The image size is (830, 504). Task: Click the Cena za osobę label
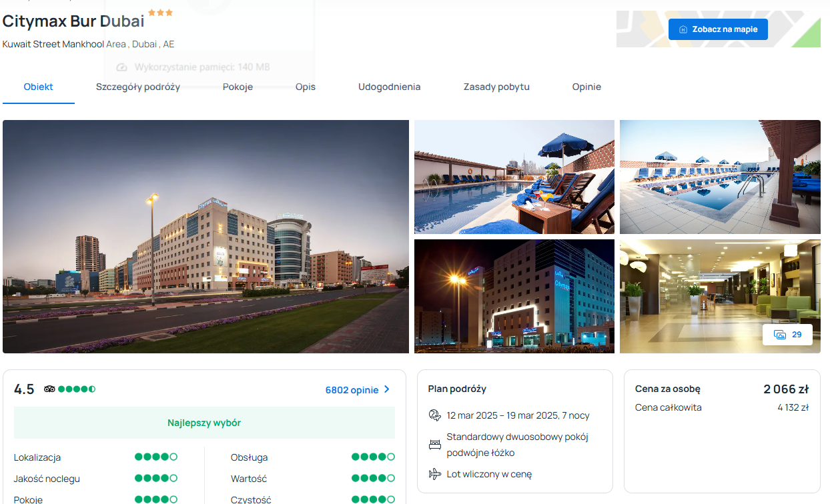point(668,389)
